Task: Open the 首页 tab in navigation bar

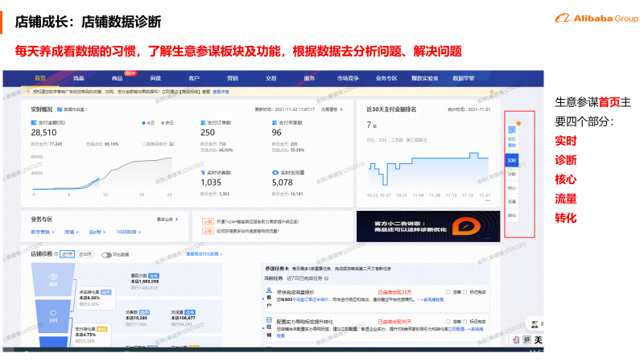Action: 40,78
